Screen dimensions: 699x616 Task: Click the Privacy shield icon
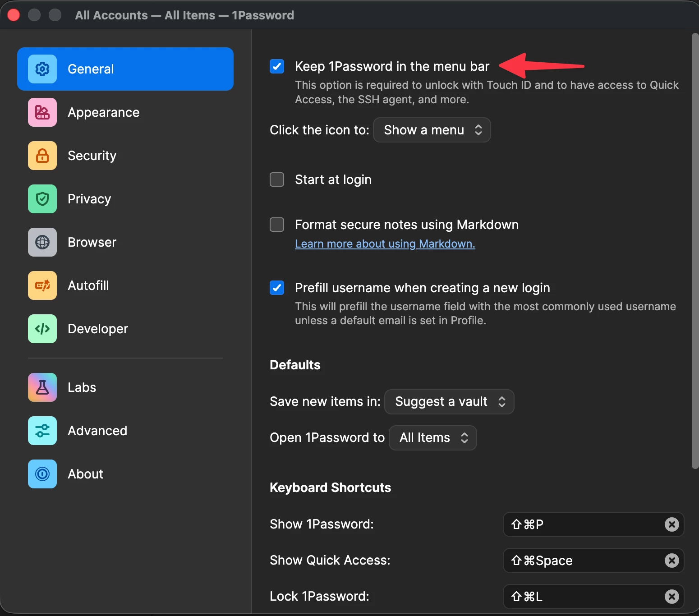(x=42, y=199)
